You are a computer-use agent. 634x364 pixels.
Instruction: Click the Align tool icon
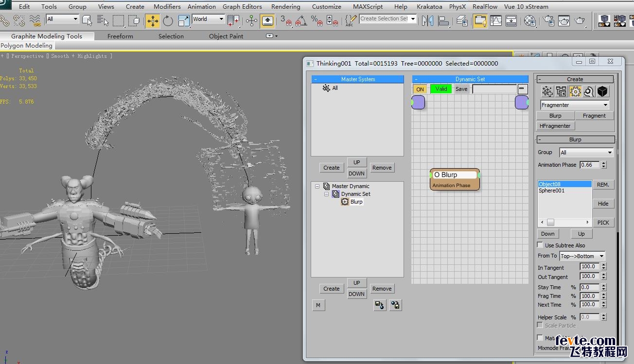coord(443,20)
